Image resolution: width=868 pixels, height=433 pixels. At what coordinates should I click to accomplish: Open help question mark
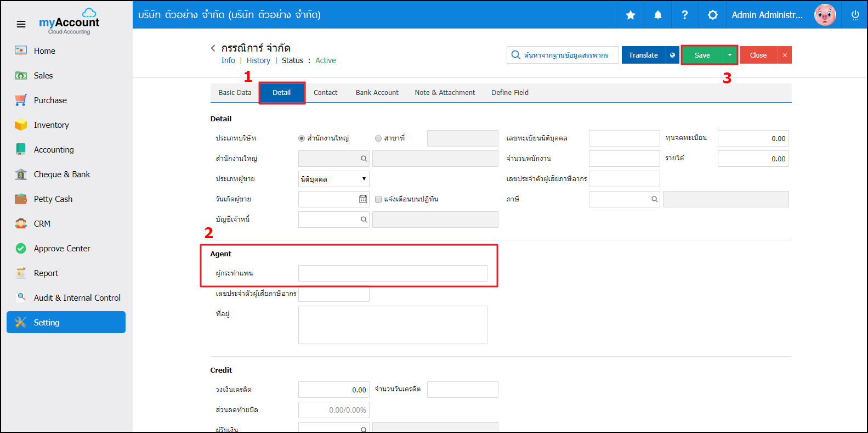pyautogui.click(x=685, y=15)
